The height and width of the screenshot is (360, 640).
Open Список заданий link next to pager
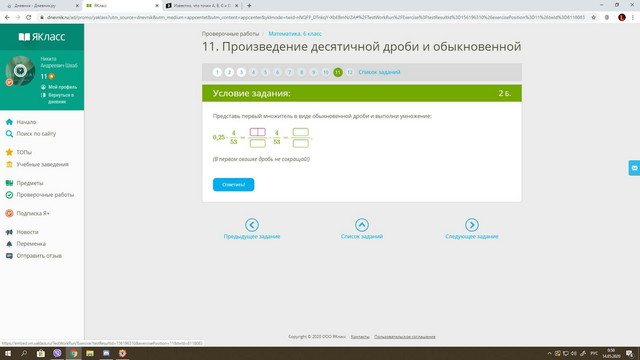(379, 72)
